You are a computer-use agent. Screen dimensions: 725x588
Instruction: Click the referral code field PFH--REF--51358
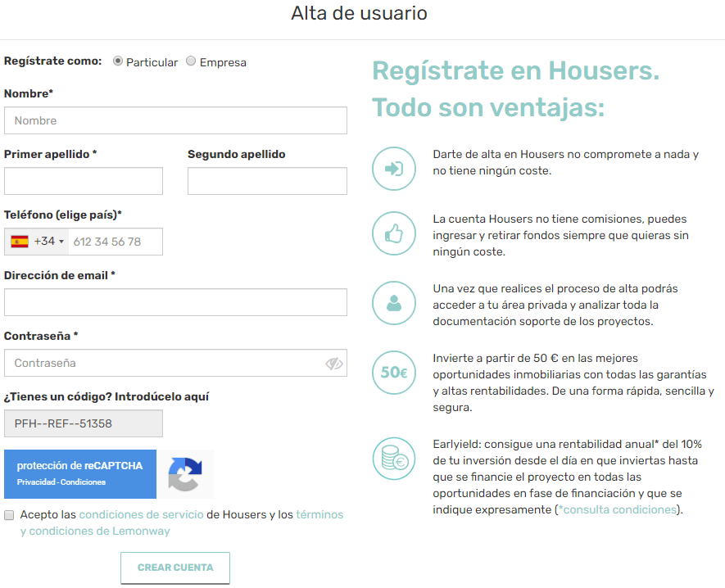(x=84, y=423)
